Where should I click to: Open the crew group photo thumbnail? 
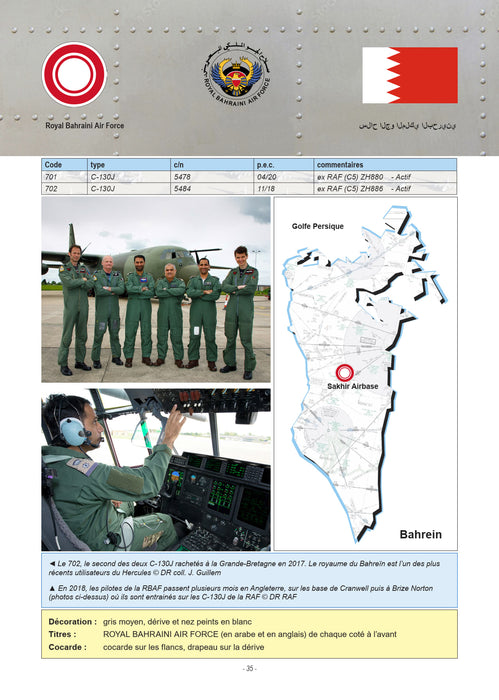pyautogui.click(x=156, y=289)
